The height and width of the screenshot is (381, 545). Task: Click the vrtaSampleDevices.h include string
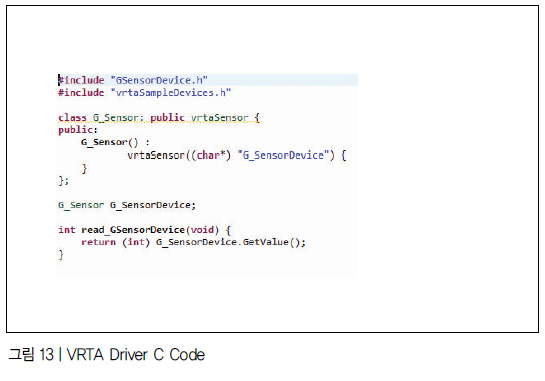pyautogui.click(x=171, y=93)
